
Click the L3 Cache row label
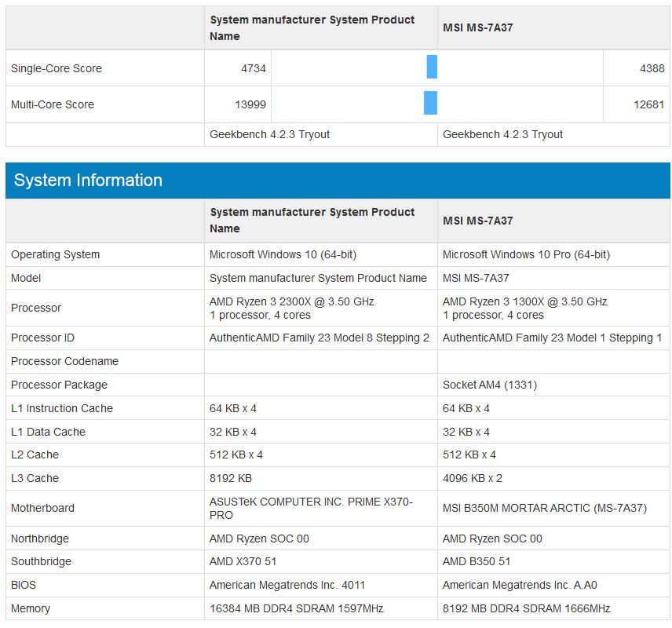pyautogui.click(x=35, y=478)
